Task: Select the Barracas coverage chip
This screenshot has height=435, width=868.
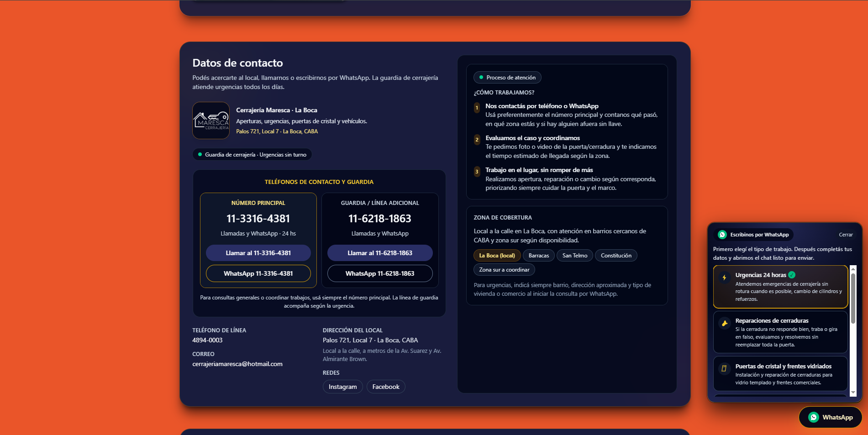Action: coord(538,255)
